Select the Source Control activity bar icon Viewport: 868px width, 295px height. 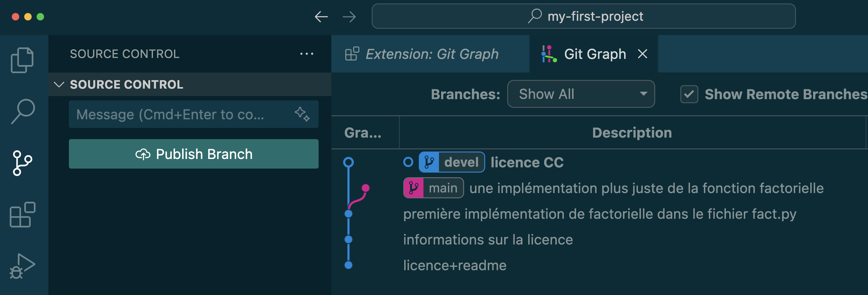22,163
